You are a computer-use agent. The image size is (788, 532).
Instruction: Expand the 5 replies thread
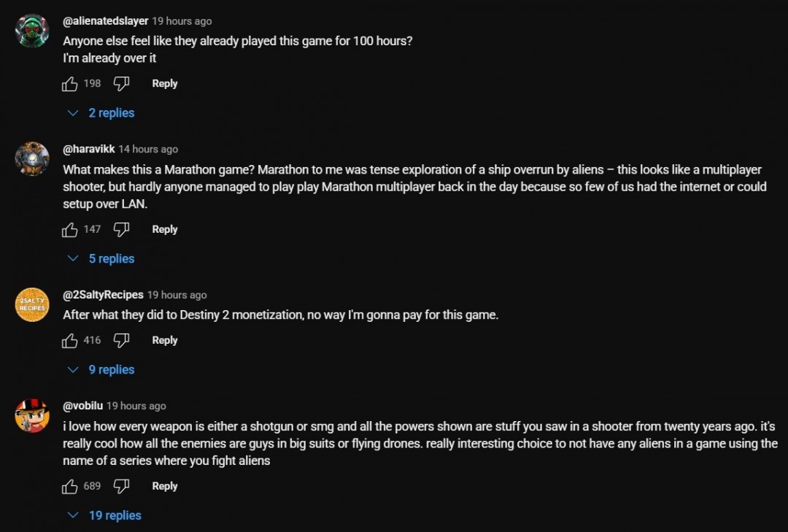point(102,259)
